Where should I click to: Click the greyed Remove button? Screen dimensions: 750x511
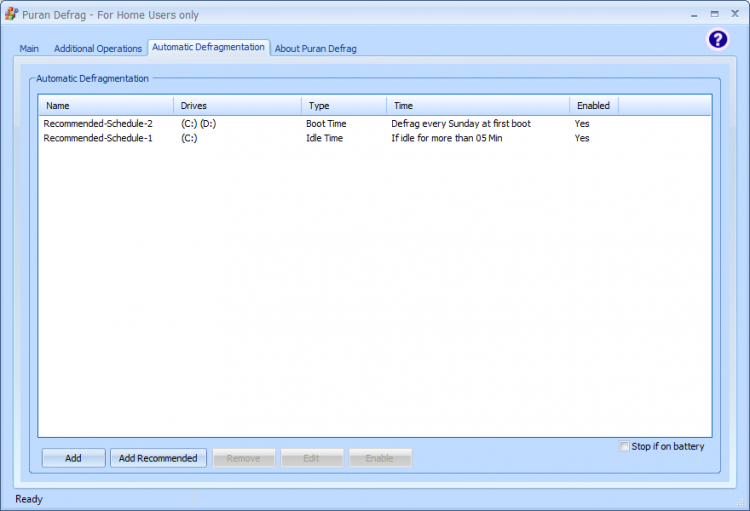point(243,458)
